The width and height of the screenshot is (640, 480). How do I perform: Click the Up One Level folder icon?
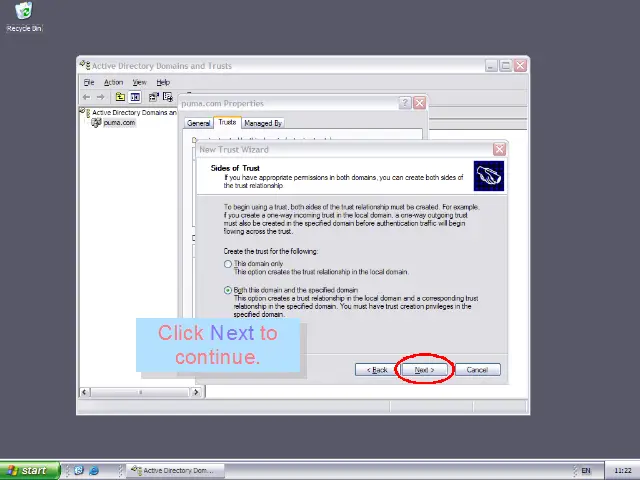point(120,97)
